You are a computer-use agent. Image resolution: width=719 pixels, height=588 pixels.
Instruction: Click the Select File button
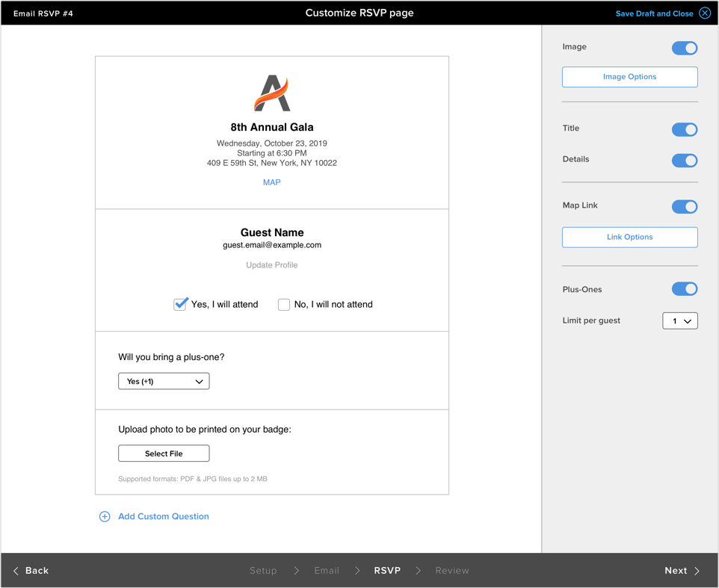(164, 454)
